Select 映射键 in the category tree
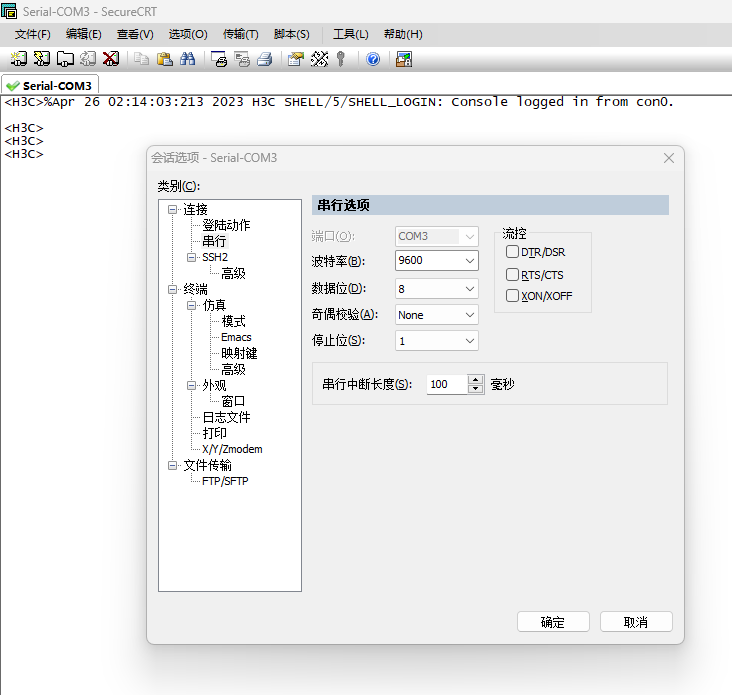This screenshot has height=695, width=732. point(239,353)
